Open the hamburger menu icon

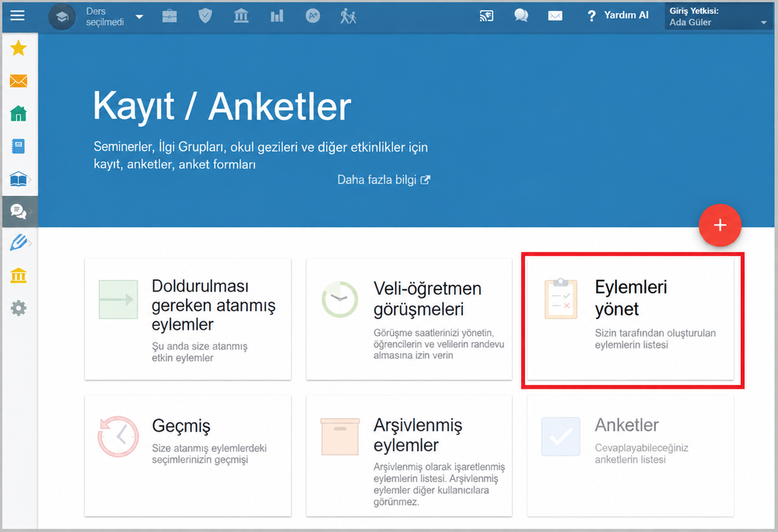click(17, 16)
